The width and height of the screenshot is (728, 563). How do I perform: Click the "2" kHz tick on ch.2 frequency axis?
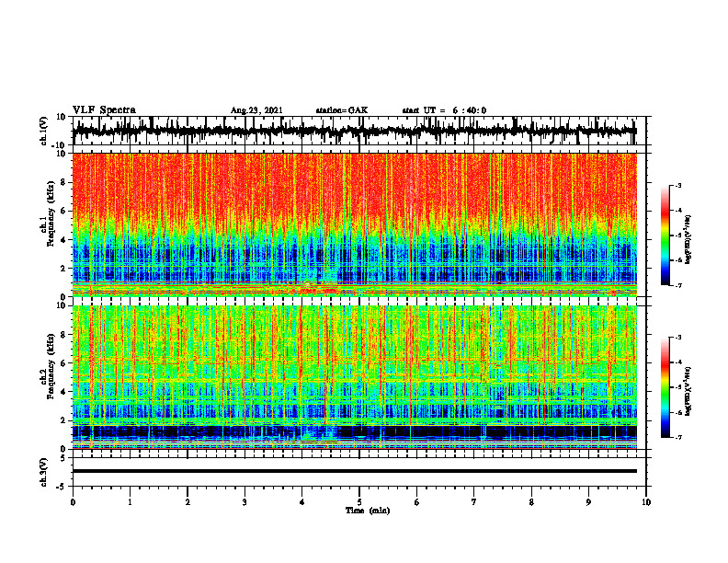pos(64,420)
